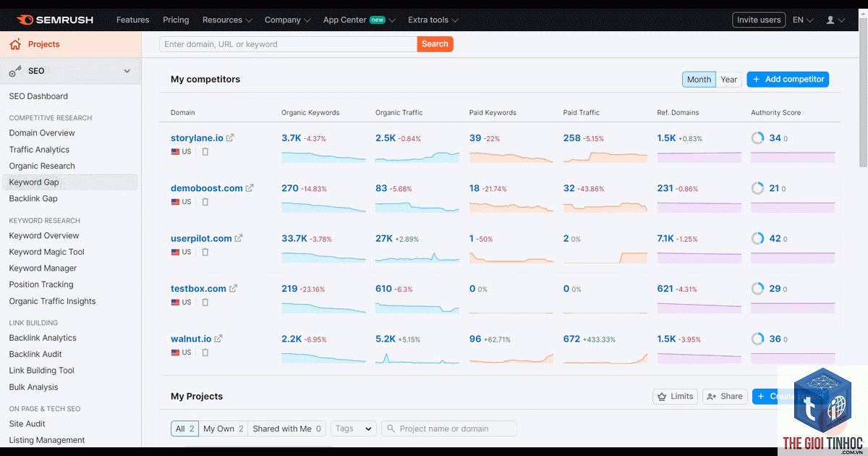Screen dimensions: 868x456
Task: Switch competitors view to Year
Action: [729, 80]
